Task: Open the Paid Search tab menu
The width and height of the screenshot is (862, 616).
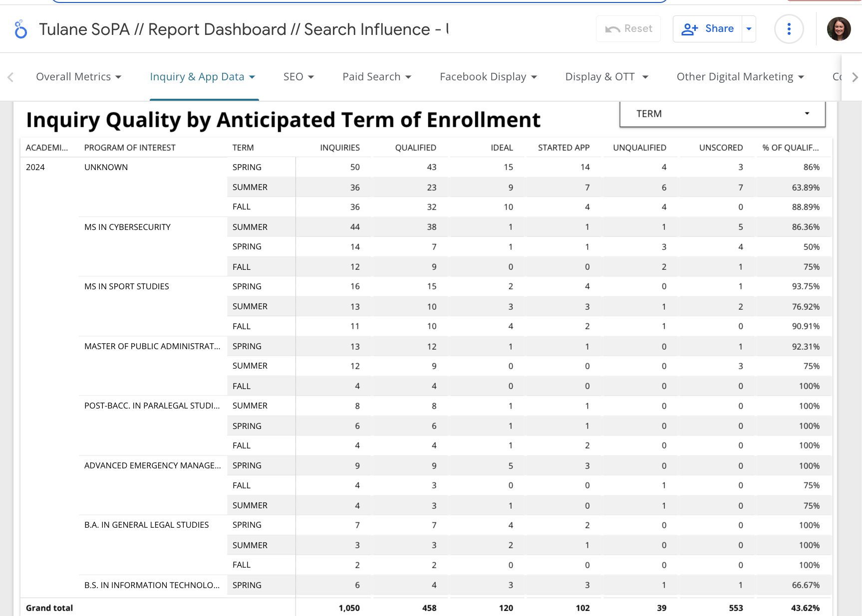Action: [x=377, y=77]
